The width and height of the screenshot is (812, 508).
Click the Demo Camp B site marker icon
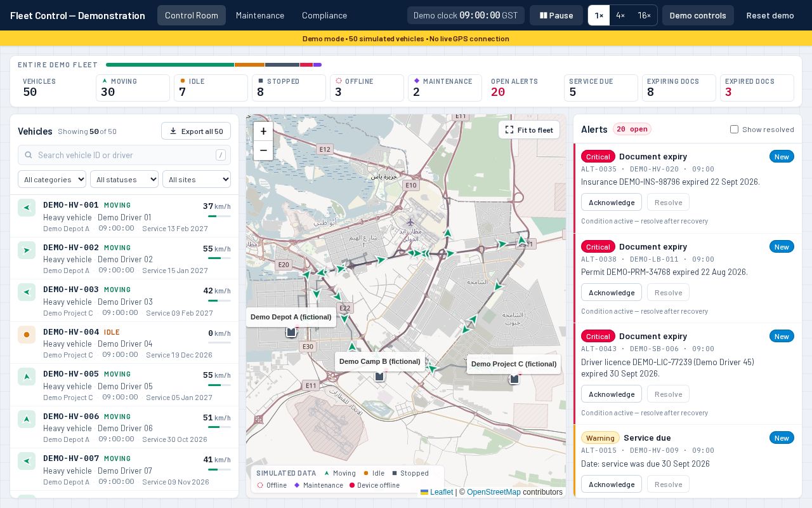click(379, 377)
